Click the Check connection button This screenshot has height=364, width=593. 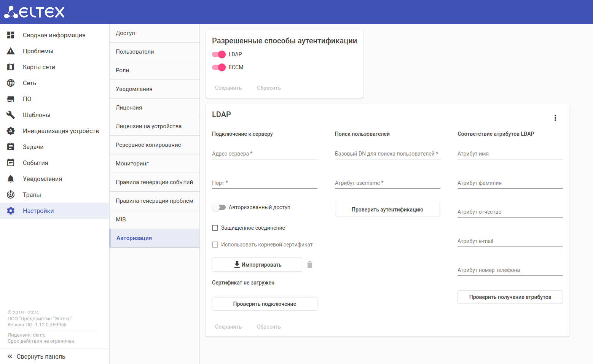click(265, 304)
